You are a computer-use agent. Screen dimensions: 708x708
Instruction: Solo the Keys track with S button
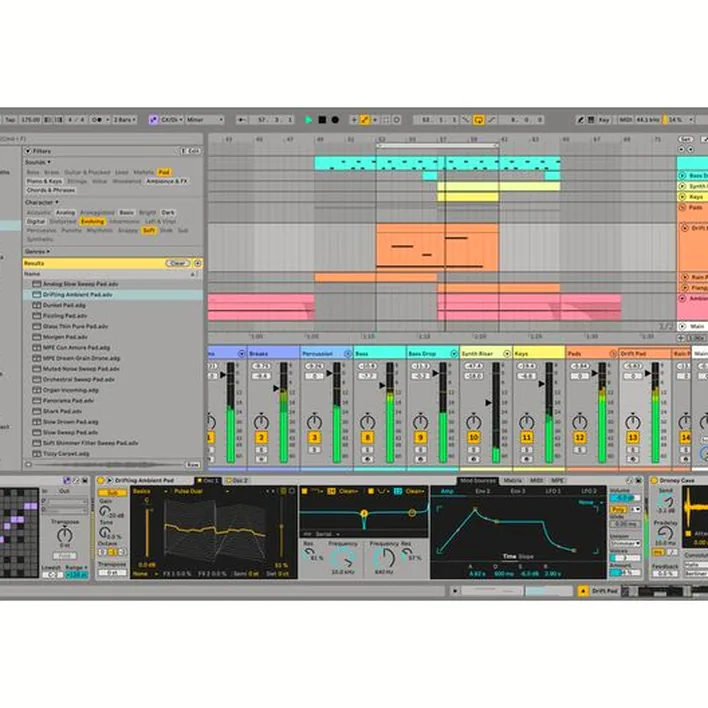[526, 450]
